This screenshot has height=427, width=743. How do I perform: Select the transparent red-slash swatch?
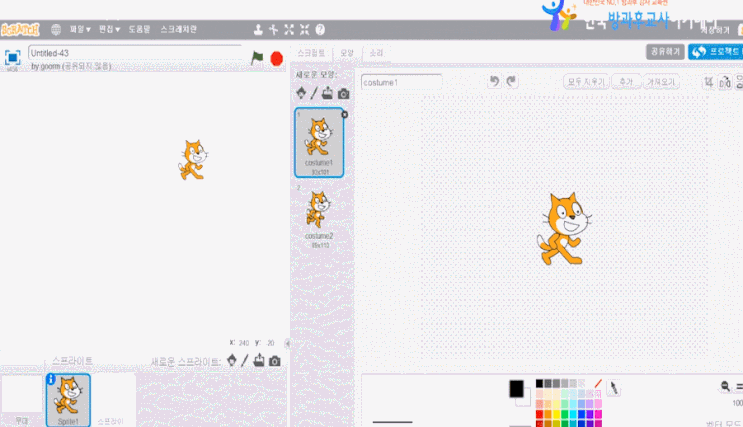[x=598, y=383]
